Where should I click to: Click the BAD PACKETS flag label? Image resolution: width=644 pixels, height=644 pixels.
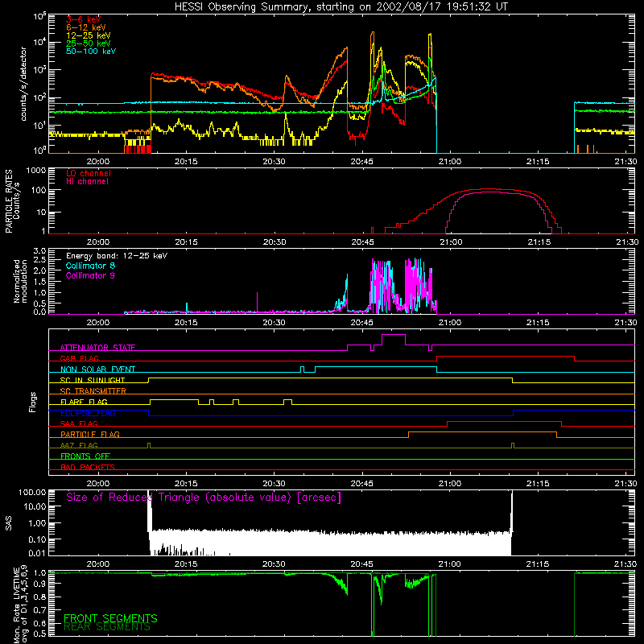[88, 467]
